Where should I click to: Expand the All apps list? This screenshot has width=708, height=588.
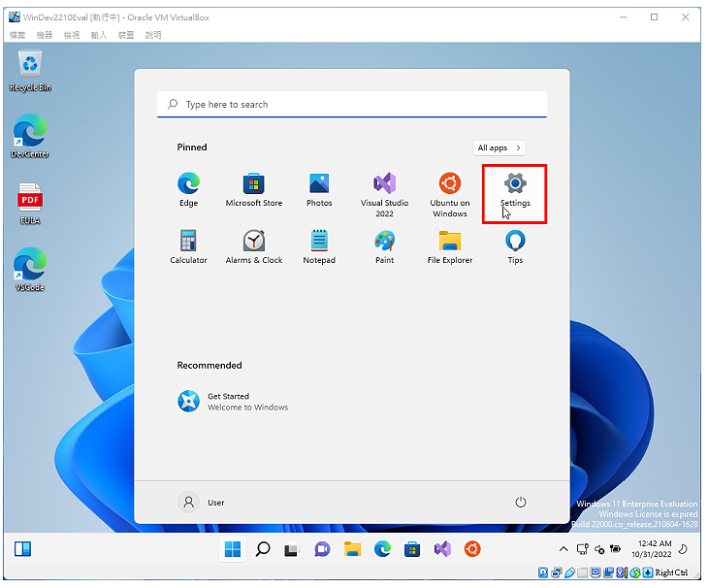[499, 147]
